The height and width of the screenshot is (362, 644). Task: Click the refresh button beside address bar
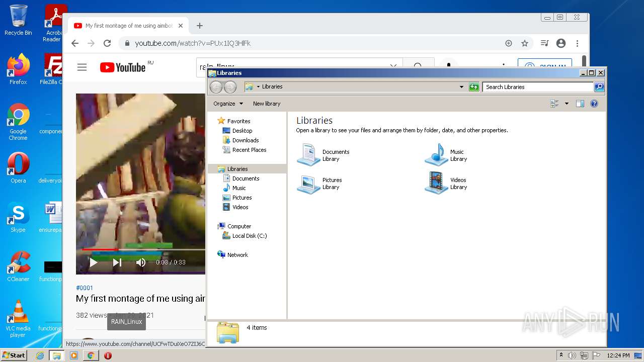(x=474, y=87)
